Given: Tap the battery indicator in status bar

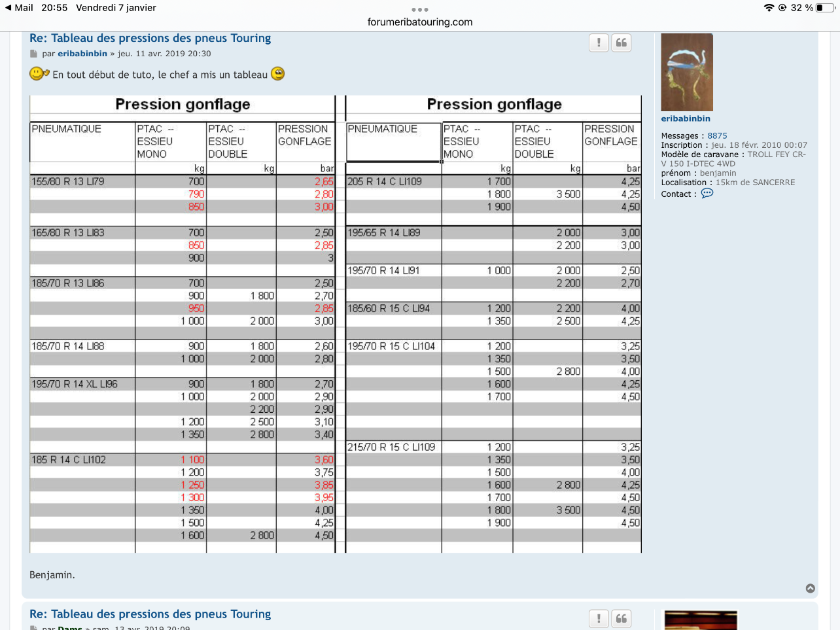Looking at the screenshot, I should pyautogui.click(x=824, y=8).
